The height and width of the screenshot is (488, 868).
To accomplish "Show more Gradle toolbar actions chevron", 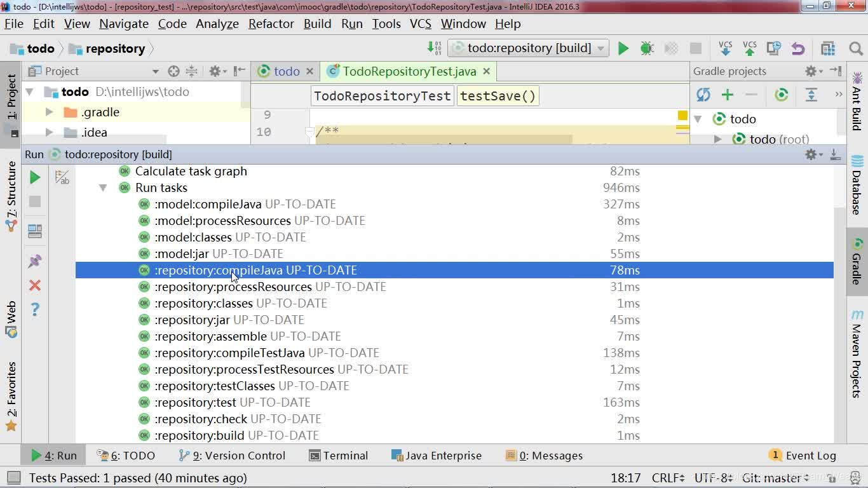I will pyautogui.click(x=839, y=95).
